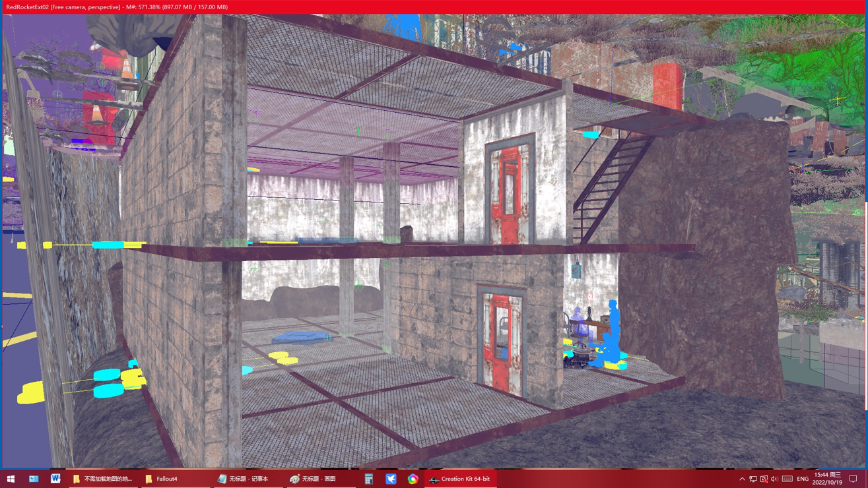Select the blue hexagonal marker on the floor
Screen dimensions: 868x488
tap(302, 338)
